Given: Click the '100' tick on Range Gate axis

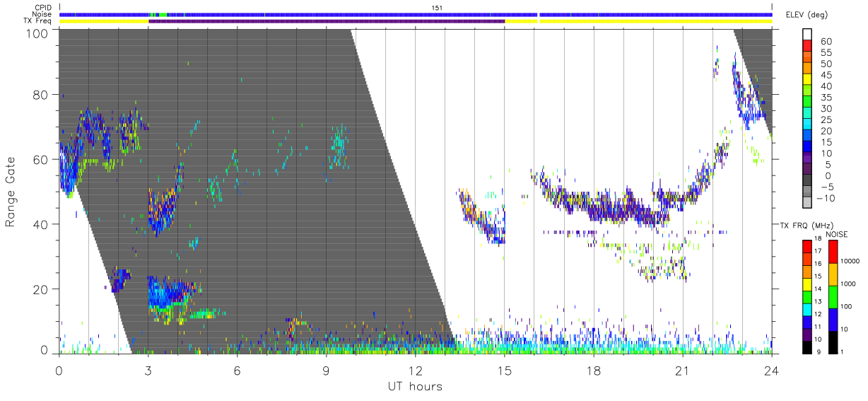Looking at the screenshot, I should (x=35, y=33).
